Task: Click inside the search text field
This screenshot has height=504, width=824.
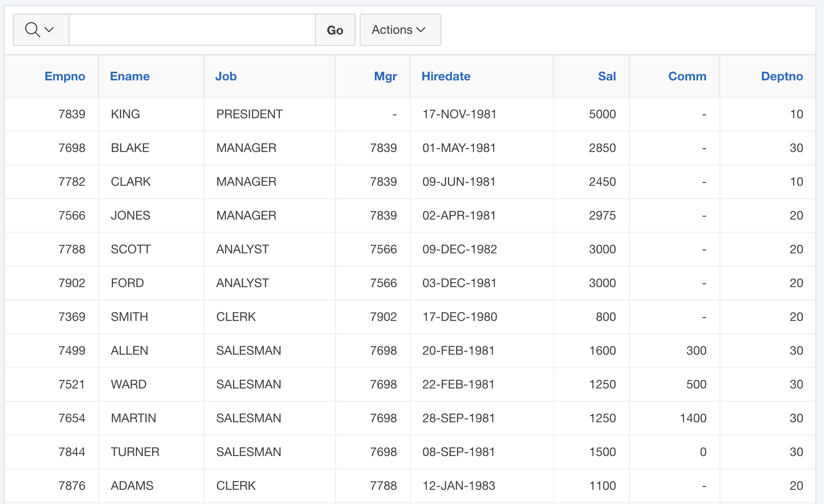Action: [192, 30]
